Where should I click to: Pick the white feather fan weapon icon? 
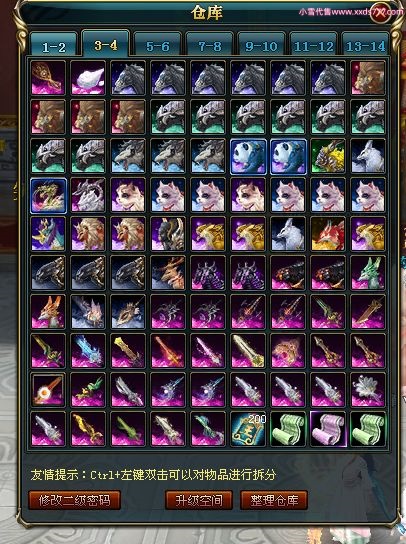[x=368, y=390]
